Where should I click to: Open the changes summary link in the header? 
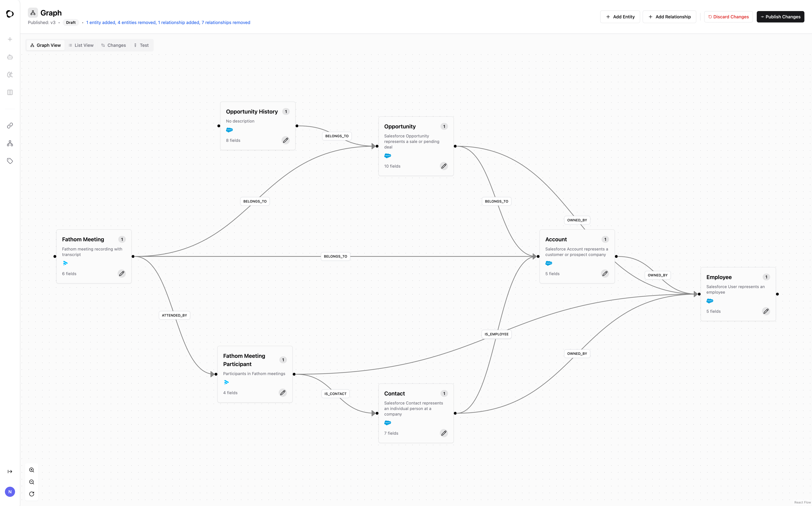pyautogui.click(x=168, y=22)
